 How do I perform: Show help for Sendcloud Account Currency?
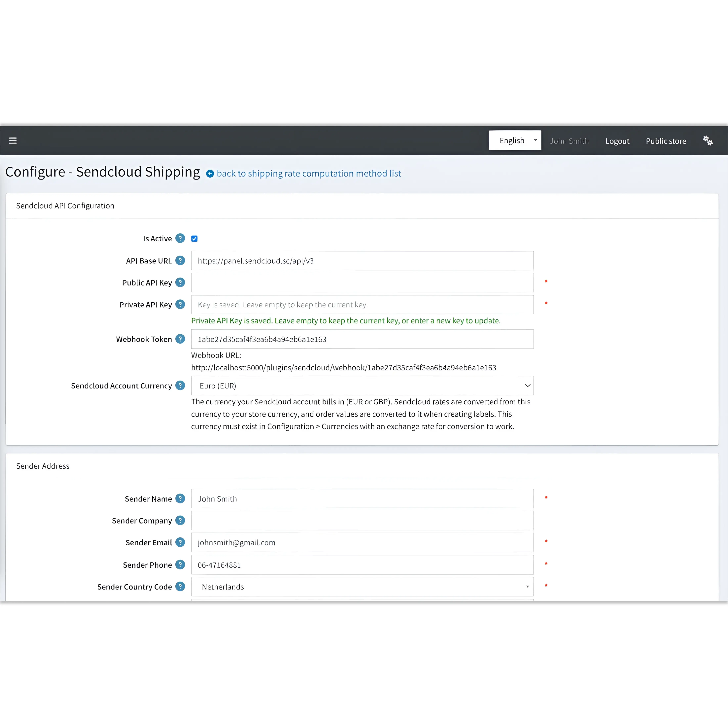[x=180, y=386]
